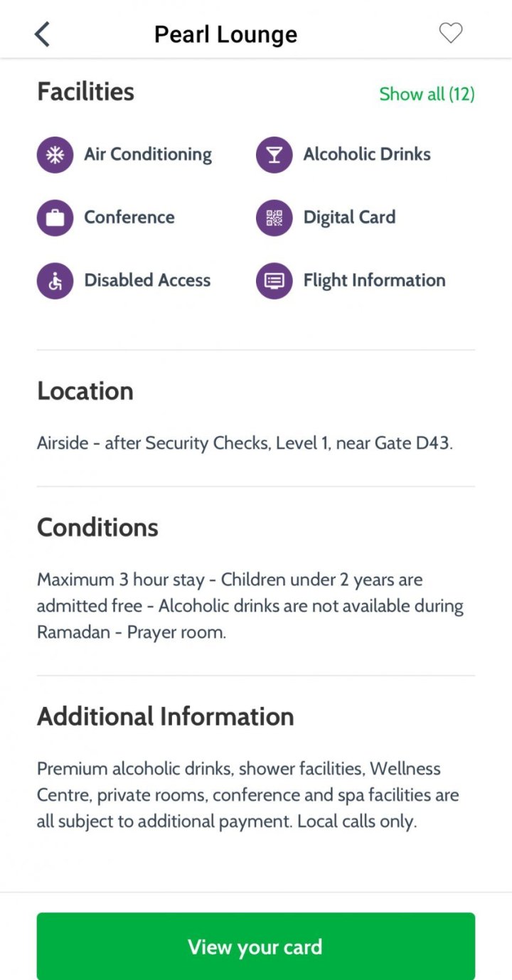Tap the back arrow icon
Image resolution: width=512 pixels, height=980 pixels.
(43, 34)
